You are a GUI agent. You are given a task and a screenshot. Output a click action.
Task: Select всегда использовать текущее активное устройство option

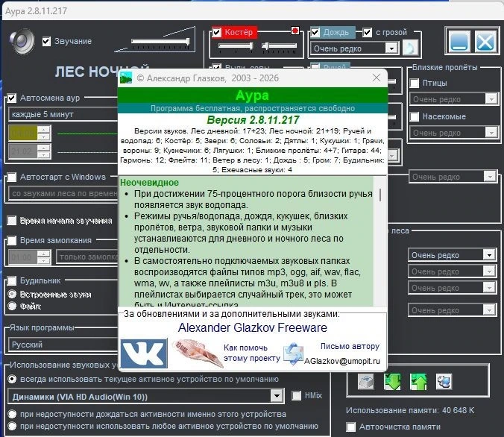click(x=12, y=379)
